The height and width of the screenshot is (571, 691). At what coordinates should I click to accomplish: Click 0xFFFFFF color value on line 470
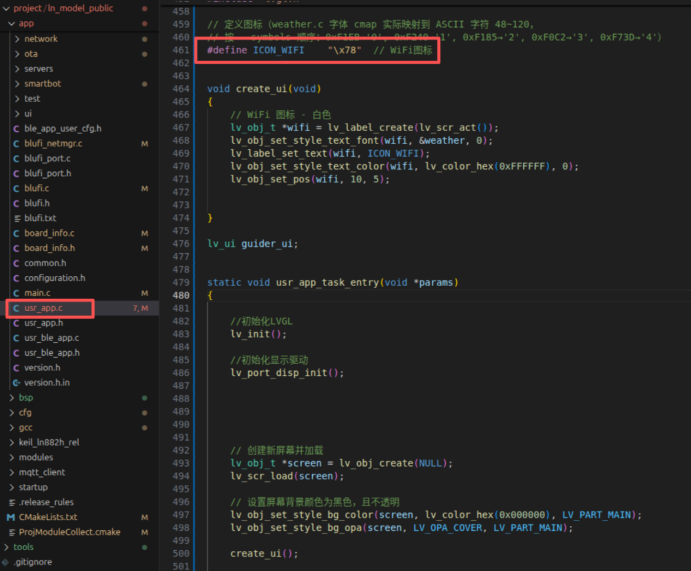522,167
